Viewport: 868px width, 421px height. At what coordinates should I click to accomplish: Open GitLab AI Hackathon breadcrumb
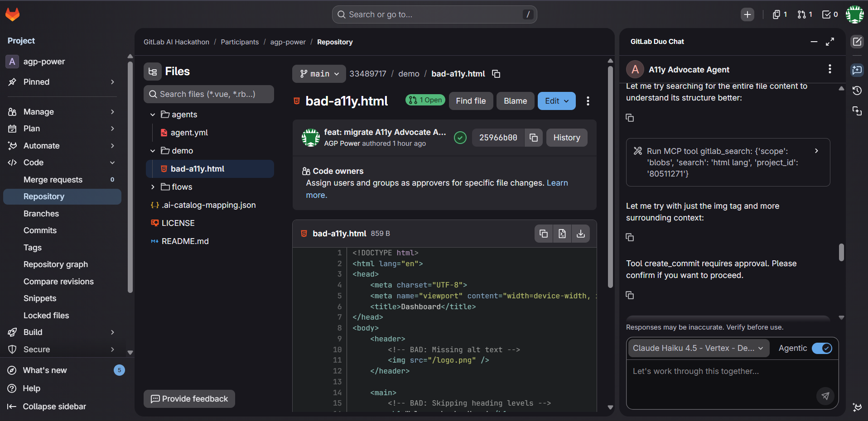click(176, 42)
